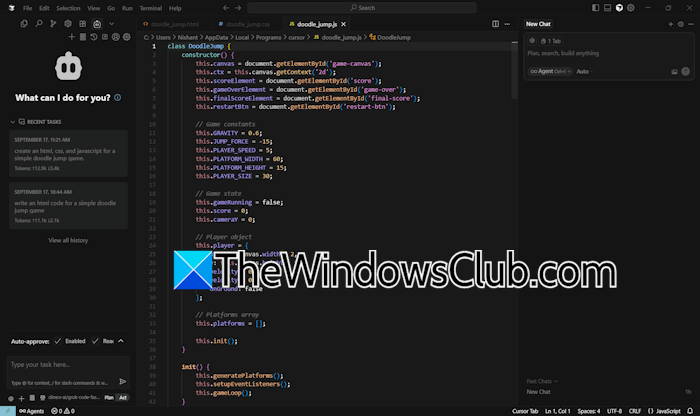Expand the Auto-approve settings chevron
This screenshot has height=416, width=700.
pyautogui.click(x=121, y=341)
